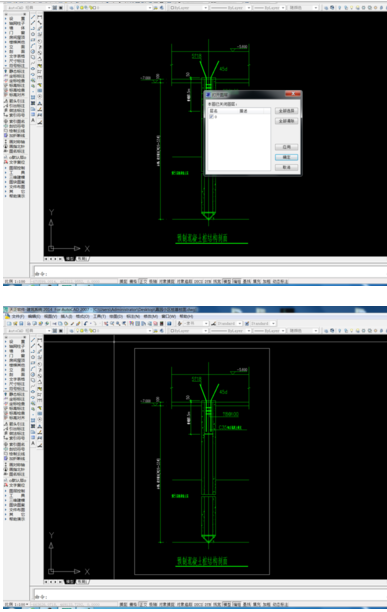Open the 比例 1:100 scale dropdown in lower window
Screen dimensions: 387x612
tap(16, 604)
